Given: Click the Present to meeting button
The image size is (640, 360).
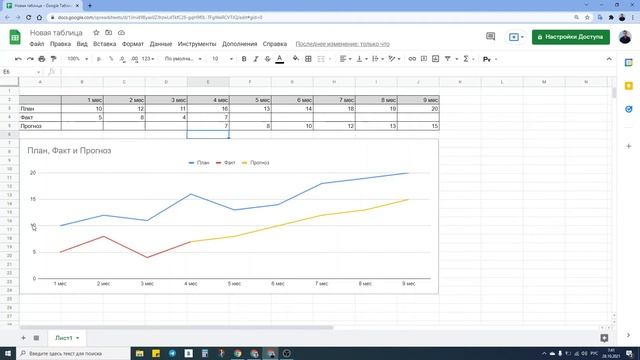Looking at the screenshot, I should pyautogui.click(x=516, y=37).
